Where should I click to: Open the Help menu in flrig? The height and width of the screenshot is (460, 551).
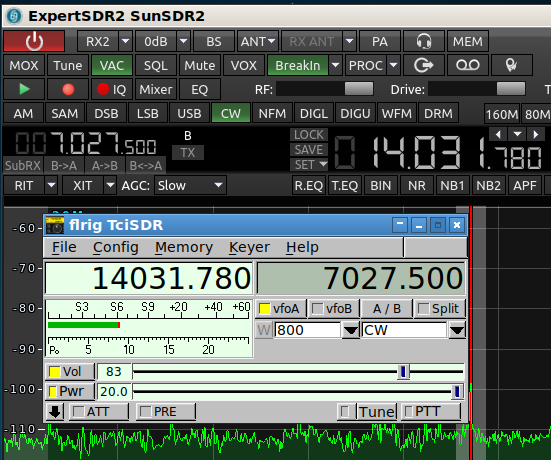(x=302, y=247)
